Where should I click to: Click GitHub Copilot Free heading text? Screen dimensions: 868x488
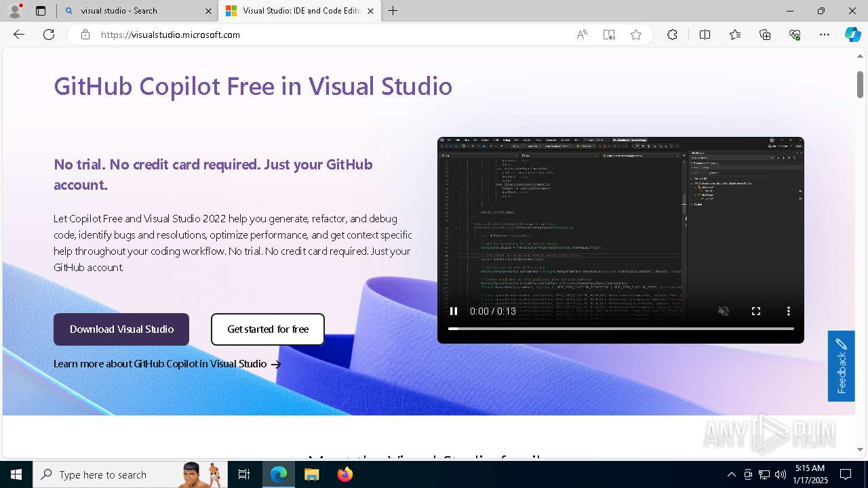(x=253, y=86)
